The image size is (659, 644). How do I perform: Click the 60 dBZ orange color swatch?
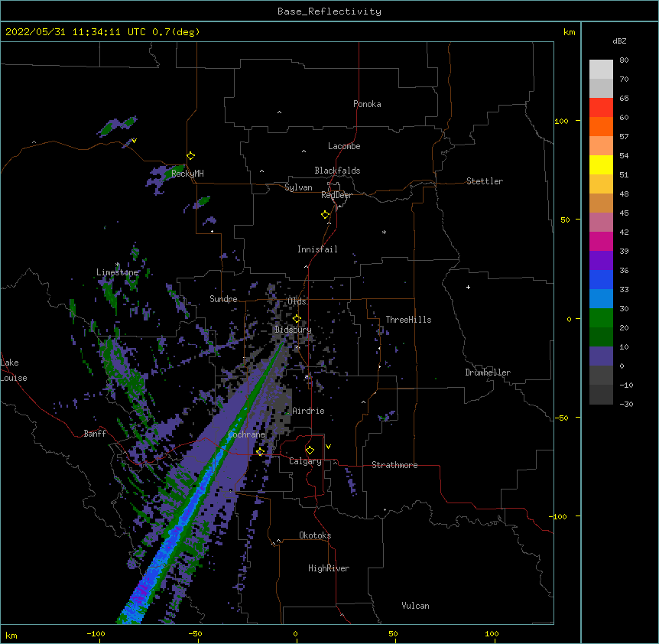click(x=601, y=126)
